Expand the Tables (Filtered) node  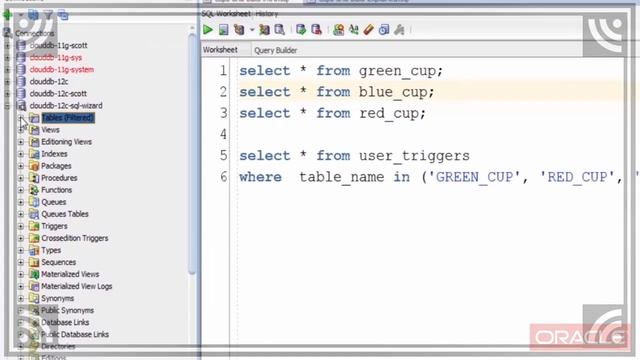click(x=21, y=118)
